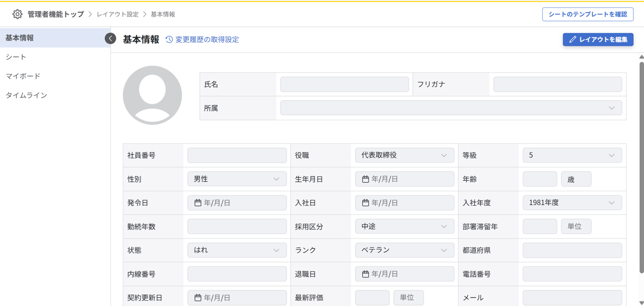Click レイアウトを編集 button

598,39
